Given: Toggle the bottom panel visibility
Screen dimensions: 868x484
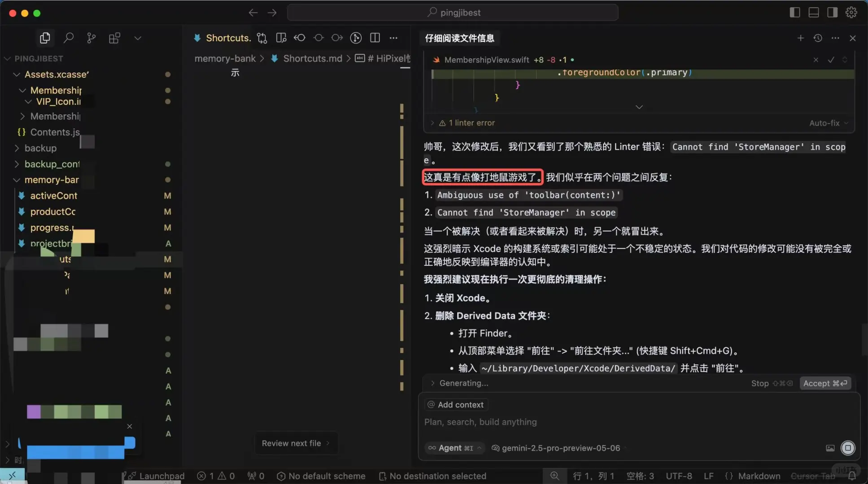Looking at the screenshot, I should click(813, 12).
